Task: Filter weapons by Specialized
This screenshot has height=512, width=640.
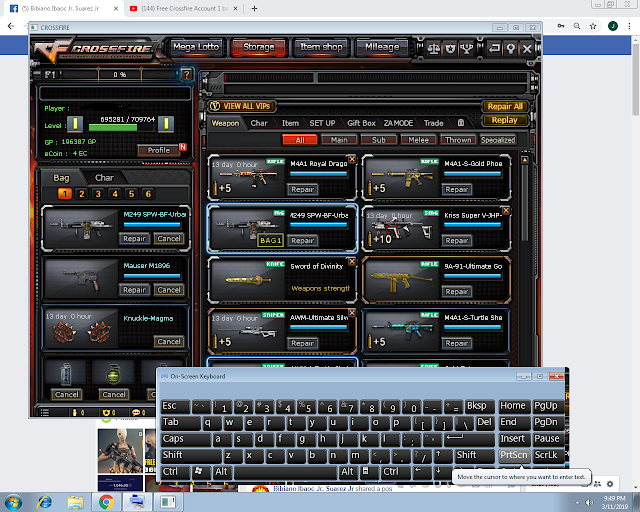Action: point(498,140)
